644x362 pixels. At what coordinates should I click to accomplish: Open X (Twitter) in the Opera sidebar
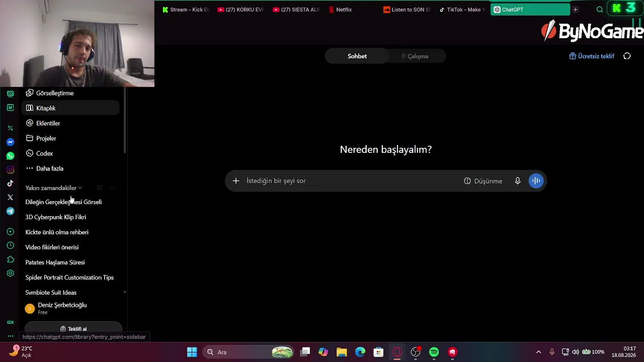tap(10, 197)
